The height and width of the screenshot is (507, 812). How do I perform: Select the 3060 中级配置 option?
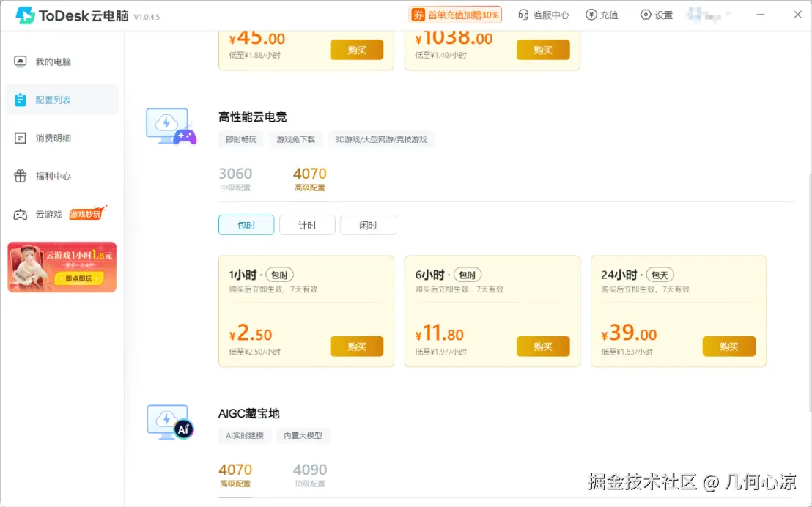point(236,176)
